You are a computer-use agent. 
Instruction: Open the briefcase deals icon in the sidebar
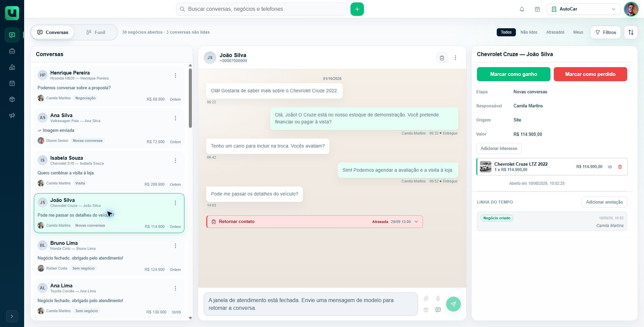point(12,51)
